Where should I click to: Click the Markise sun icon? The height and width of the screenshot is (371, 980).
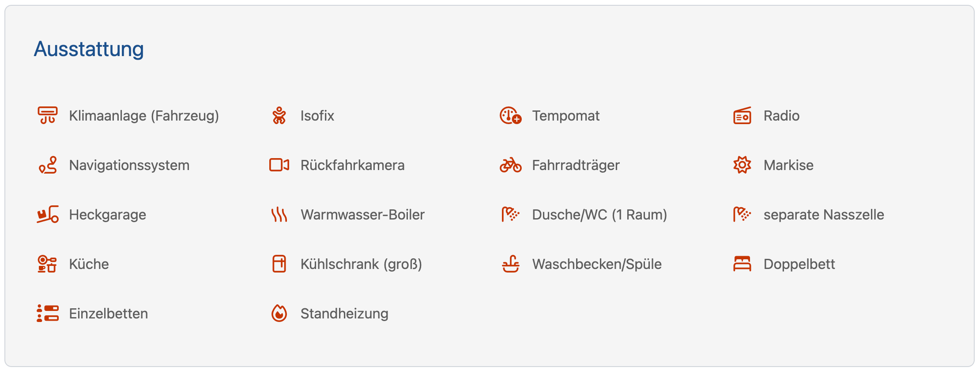pos(742,165)
